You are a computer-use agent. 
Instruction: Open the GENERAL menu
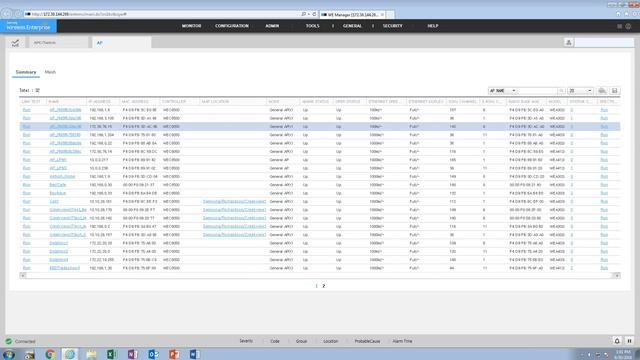[352, 26]
